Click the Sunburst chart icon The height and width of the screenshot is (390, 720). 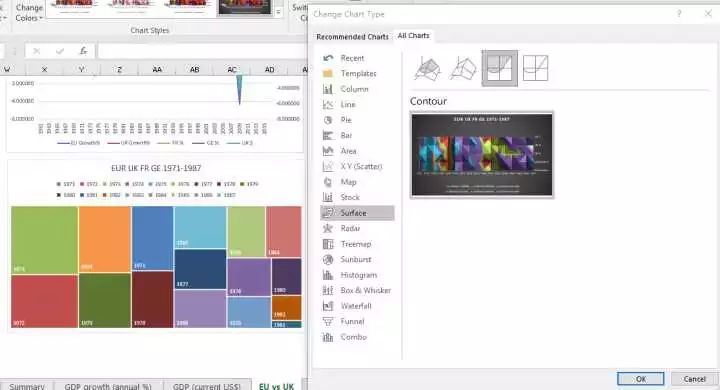click(x=328, y=260)
